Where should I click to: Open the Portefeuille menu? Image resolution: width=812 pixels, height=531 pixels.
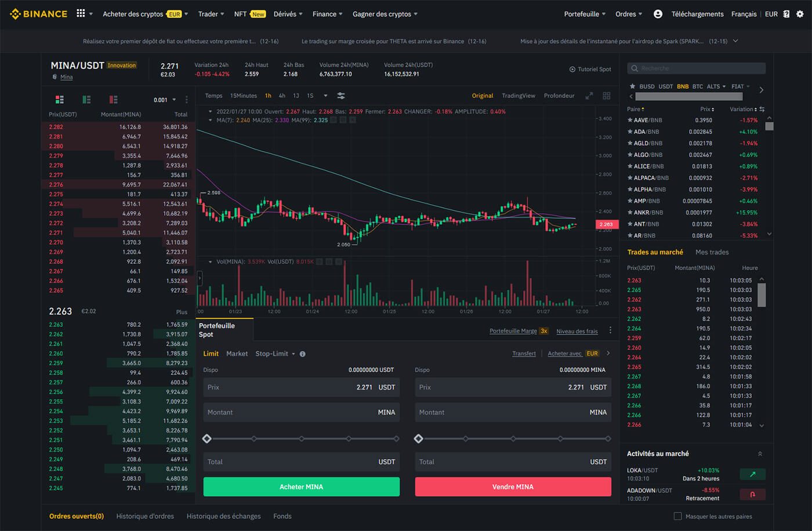click(585, 14)
